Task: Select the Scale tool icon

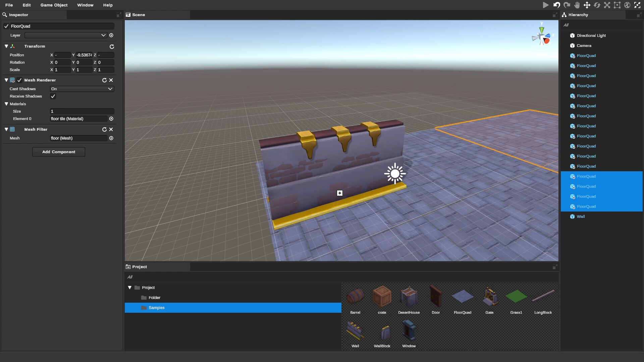Action: [x=607, y=5]
